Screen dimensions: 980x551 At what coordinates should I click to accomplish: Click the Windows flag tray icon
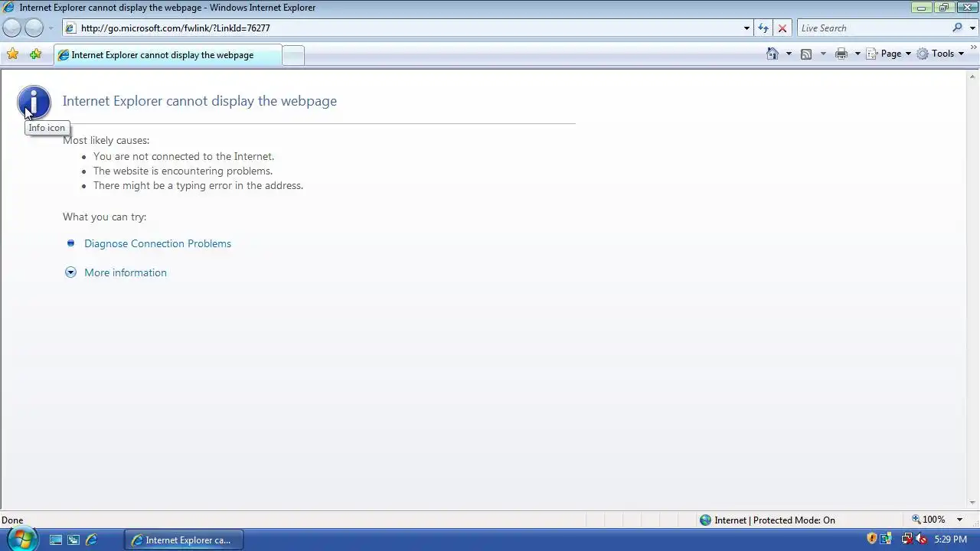click(x=886, y=539)
